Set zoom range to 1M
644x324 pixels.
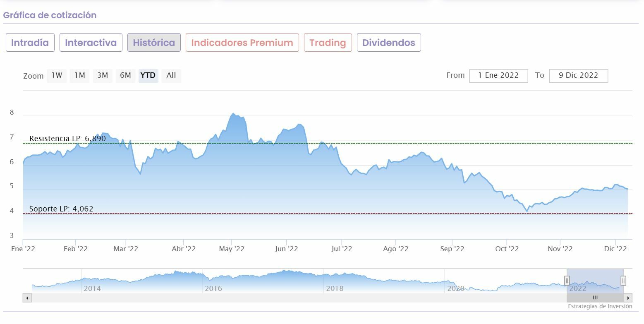(79, 75)
